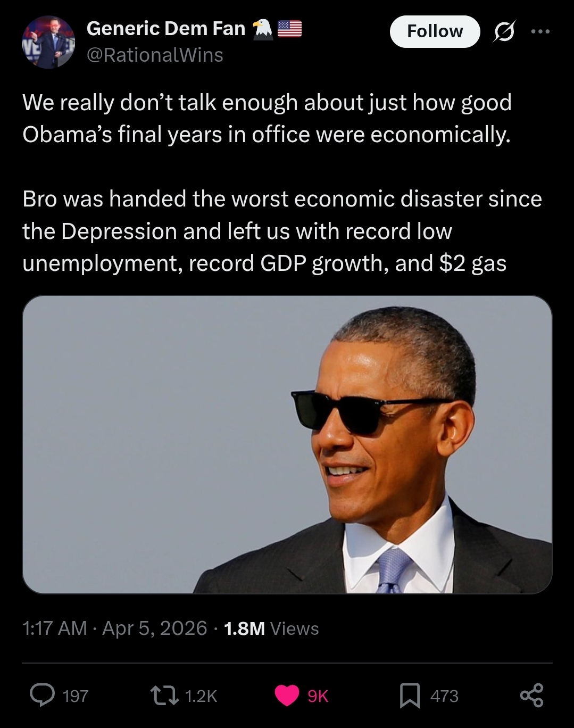574x728 pixels.
Task: Click the repost arrows icon
Action: (164, 696)
